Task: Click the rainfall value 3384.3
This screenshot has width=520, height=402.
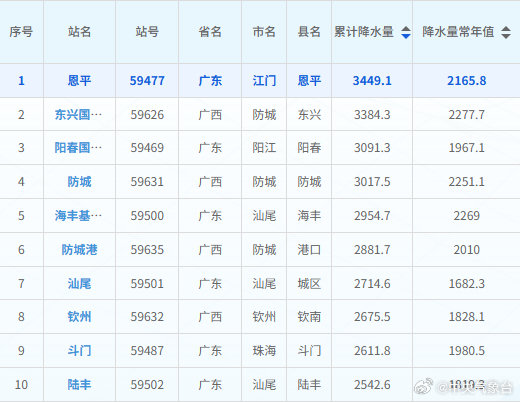Action: 372,115
